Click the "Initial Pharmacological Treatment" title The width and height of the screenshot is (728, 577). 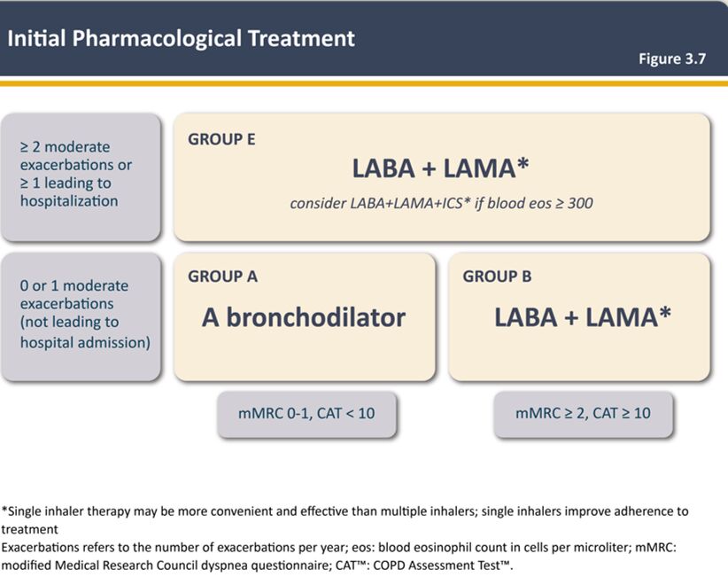pos(181,39)
